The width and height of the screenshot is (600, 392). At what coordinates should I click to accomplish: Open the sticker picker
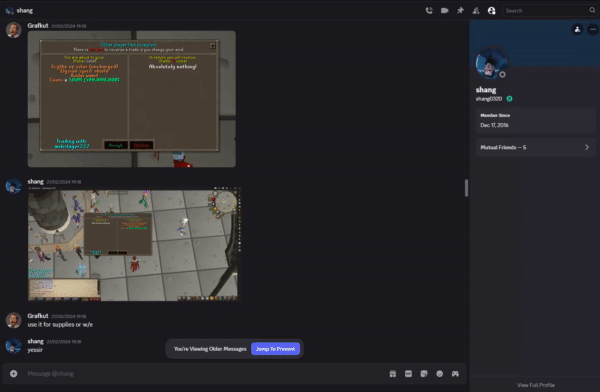[424, 374]
